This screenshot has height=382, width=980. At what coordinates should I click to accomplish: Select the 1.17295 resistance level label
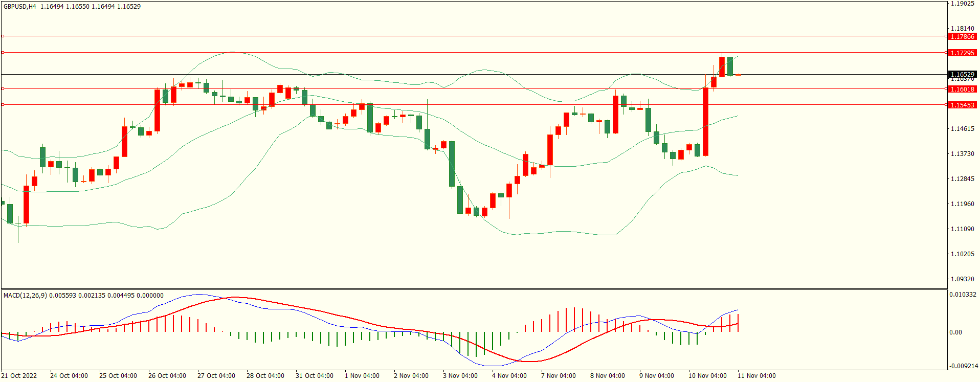pyautogui.click(x=962, y=53)
